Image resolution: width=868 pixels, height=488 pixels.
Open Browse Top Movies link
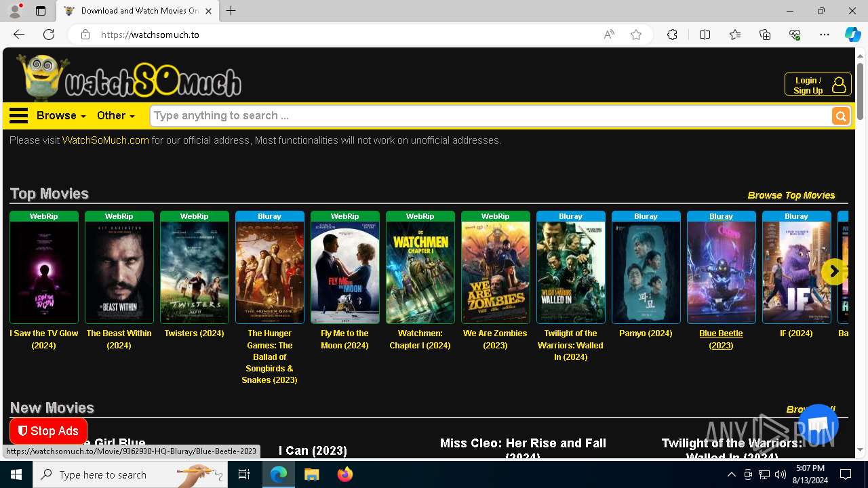coord(791,195)
